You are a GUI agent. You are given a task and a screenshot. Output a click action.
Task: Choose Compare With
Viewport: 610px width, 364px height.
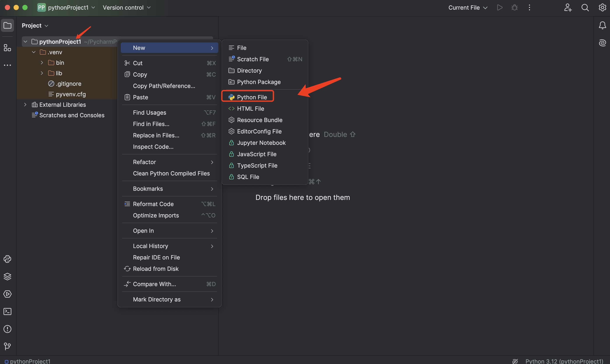tap(170, 284)
